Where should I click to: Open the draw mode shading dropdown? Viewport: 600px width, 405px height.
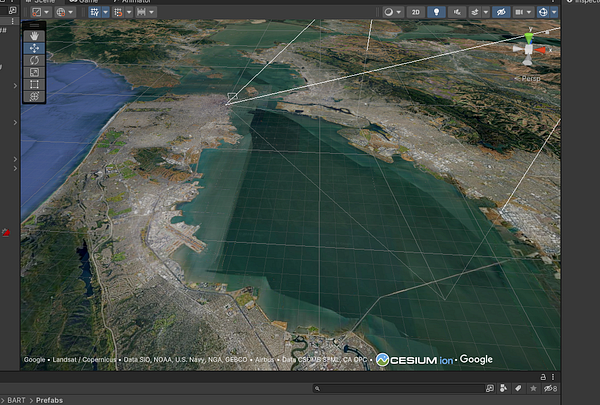click(392, 12)
